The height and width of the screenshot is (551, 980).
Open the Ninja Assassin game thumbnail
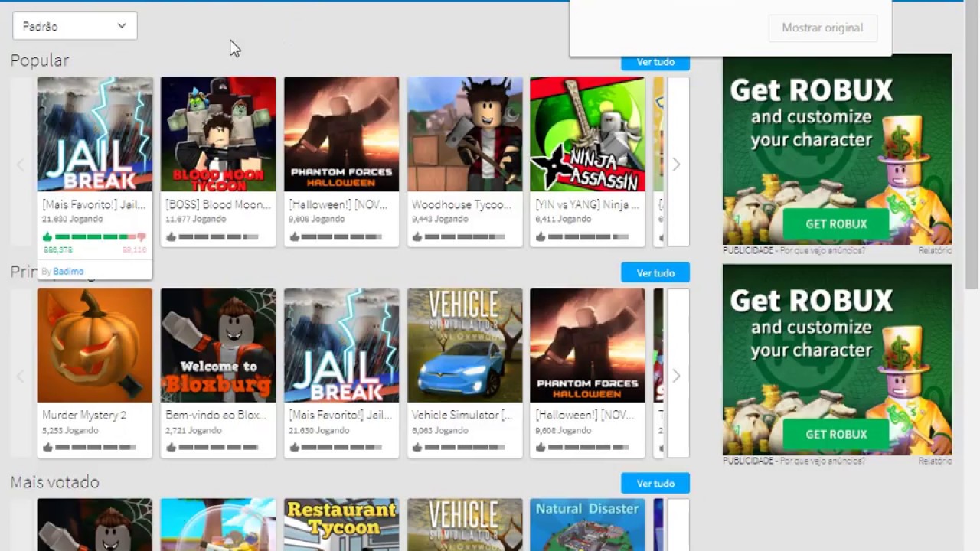[x=587, y=134]
